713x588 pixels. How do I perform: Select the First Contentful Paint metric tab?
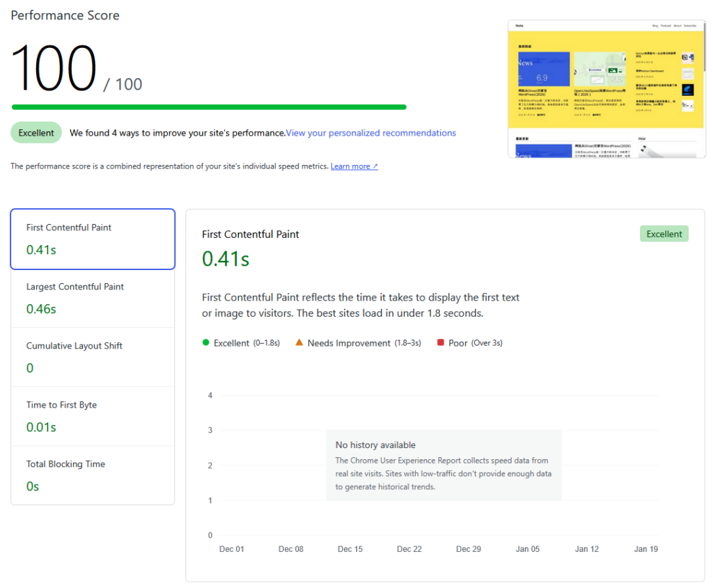[x=93, y=239]
